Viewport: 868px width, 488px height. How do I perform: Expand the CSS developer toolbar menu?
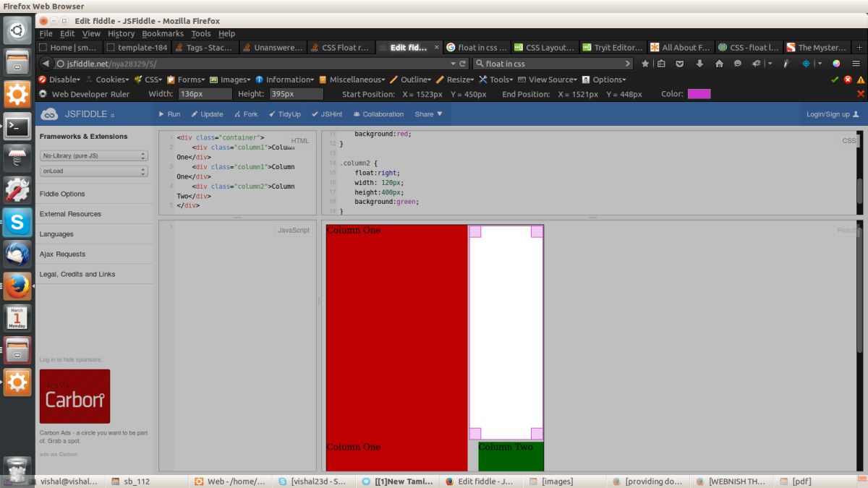point(148,80)
